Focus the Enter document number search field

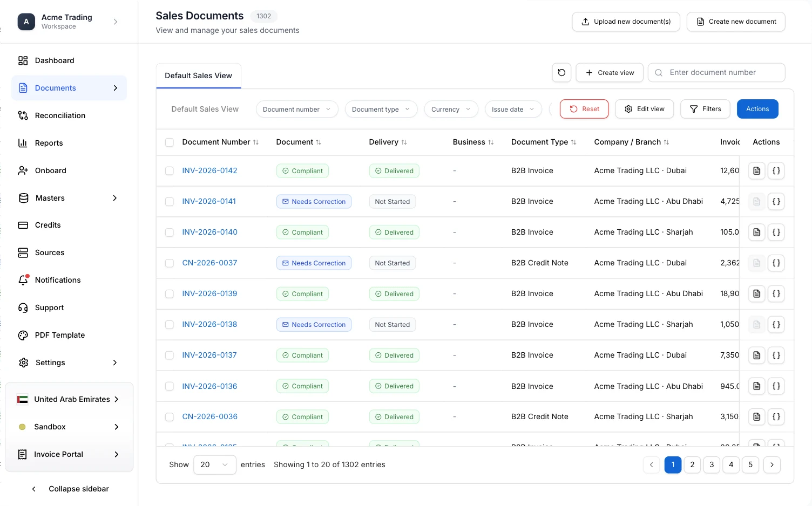(716, 73)
